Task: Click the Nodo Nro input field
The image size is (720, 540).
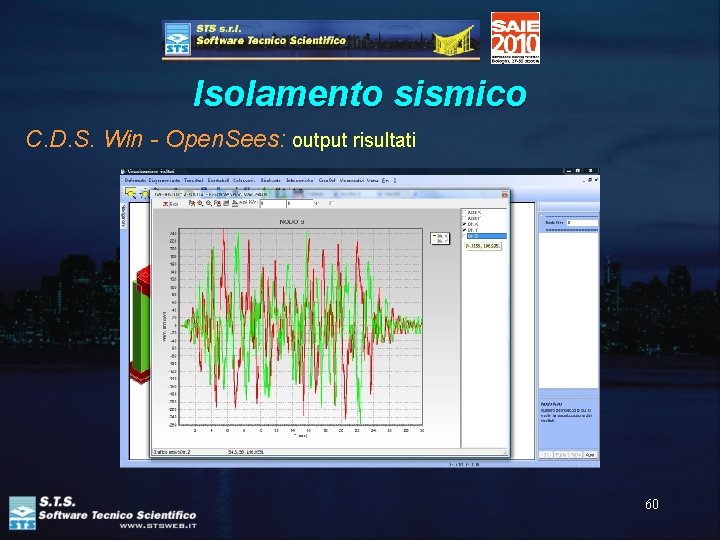Action: click(582, 223)
